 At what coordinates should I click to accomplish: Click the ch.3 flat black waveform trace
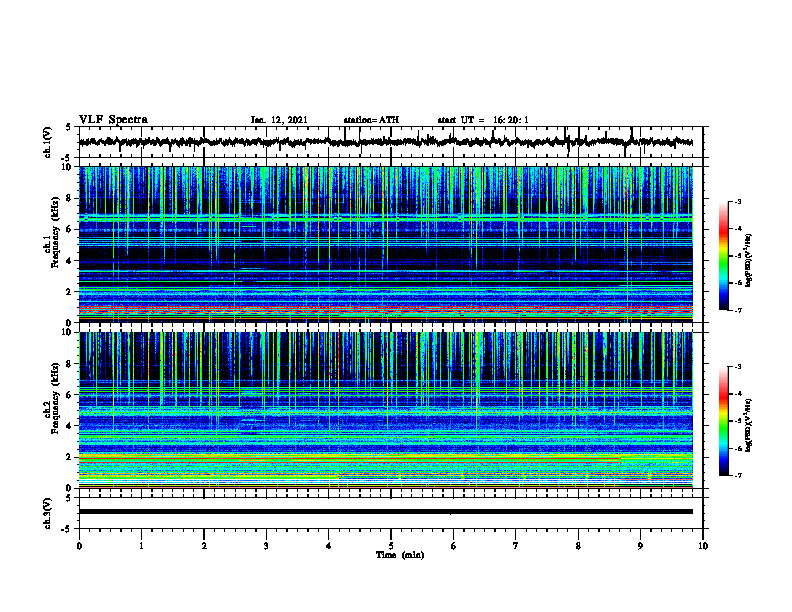386,512
